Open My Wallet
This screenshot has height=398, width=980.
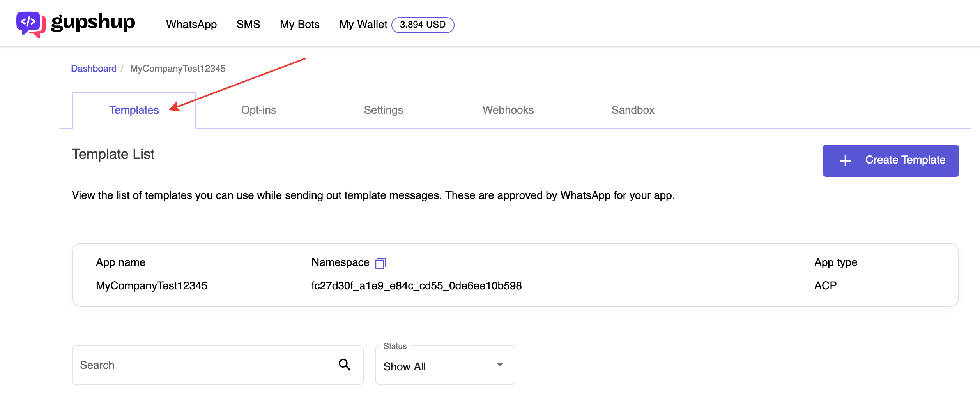363,24
